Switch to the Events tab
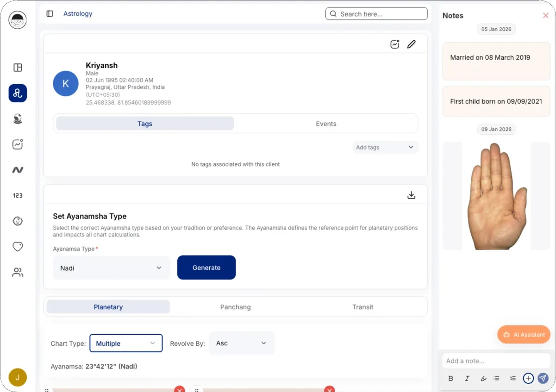The image size is (556, 392). pos(326,124)
